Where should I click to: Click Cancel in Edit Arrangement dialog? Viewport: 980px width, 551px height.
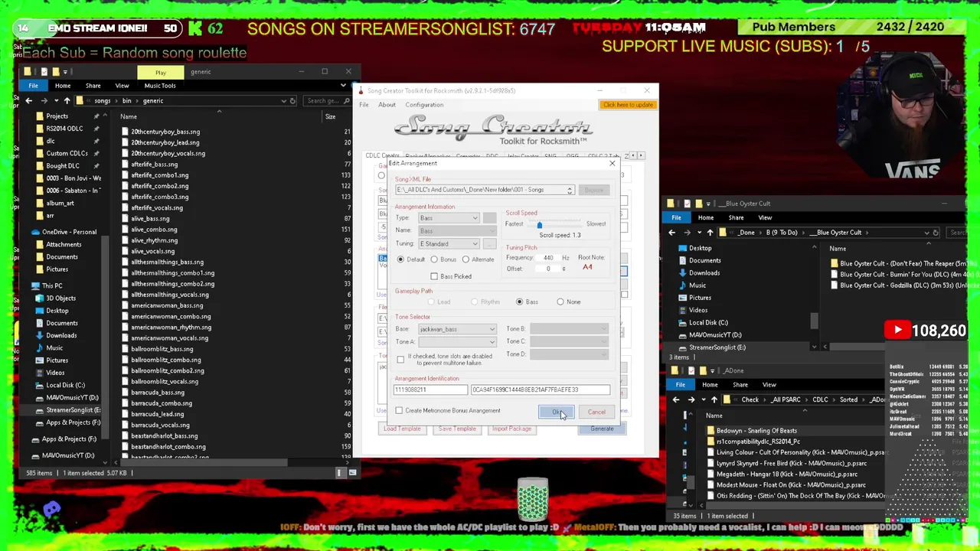click(x=596, y=412)
